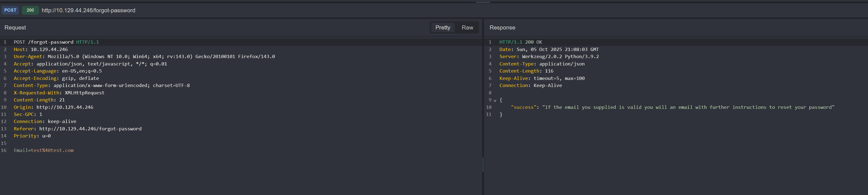Click the Referer header value in request
Image resolution: width=868 pixels, height=195 pixels.
tap(90, 129)
